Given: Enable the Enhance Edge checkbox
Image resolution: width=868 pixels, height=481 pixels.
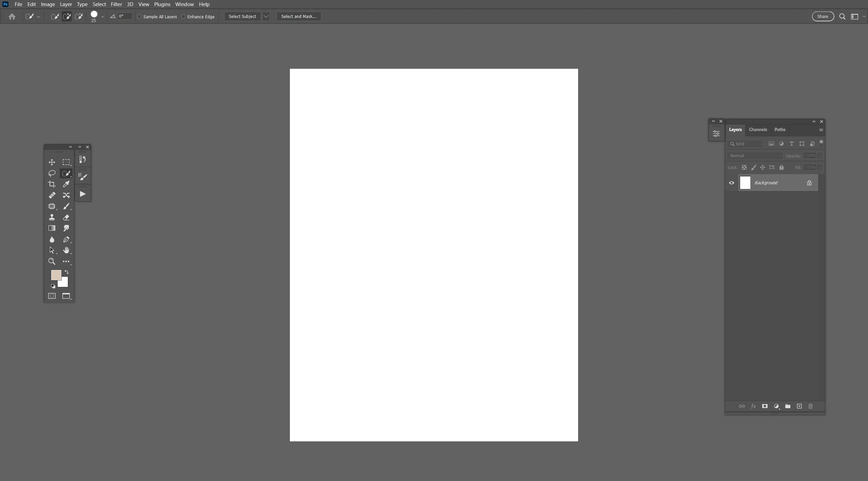Looking at the screenshot, I should click(183, 17).
